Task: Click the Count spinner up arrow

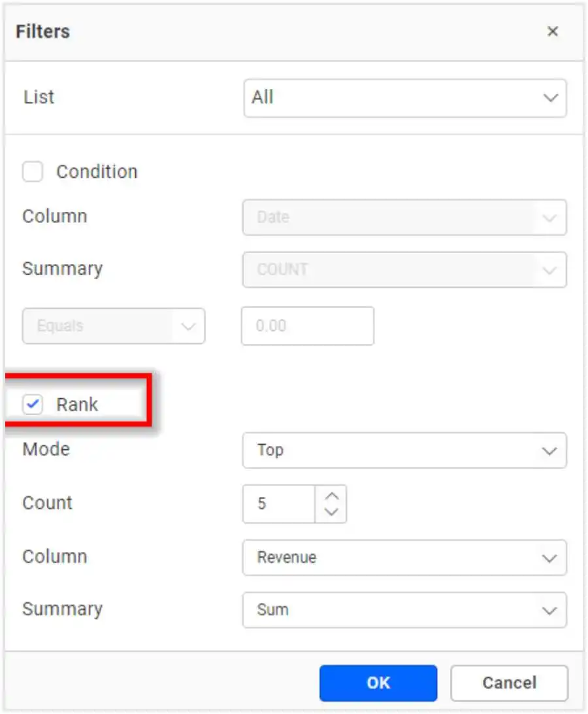Action: point(332,496)
